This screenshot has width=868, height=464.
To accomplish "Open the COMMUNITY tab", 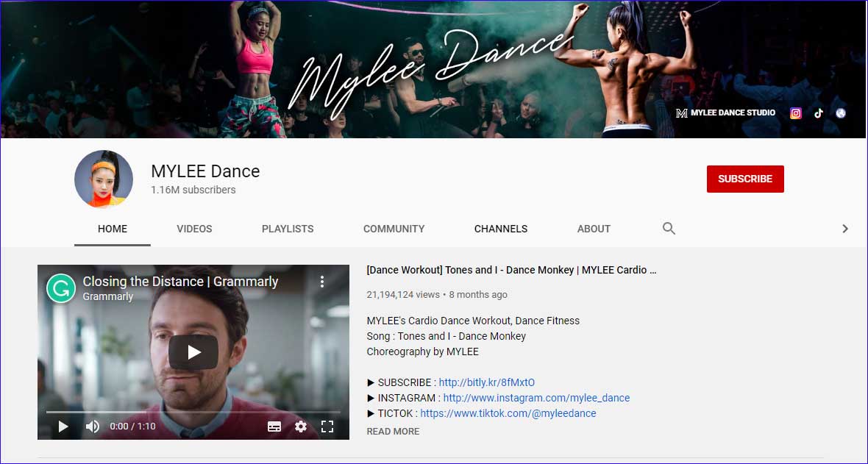I will (x=394, y=229).
